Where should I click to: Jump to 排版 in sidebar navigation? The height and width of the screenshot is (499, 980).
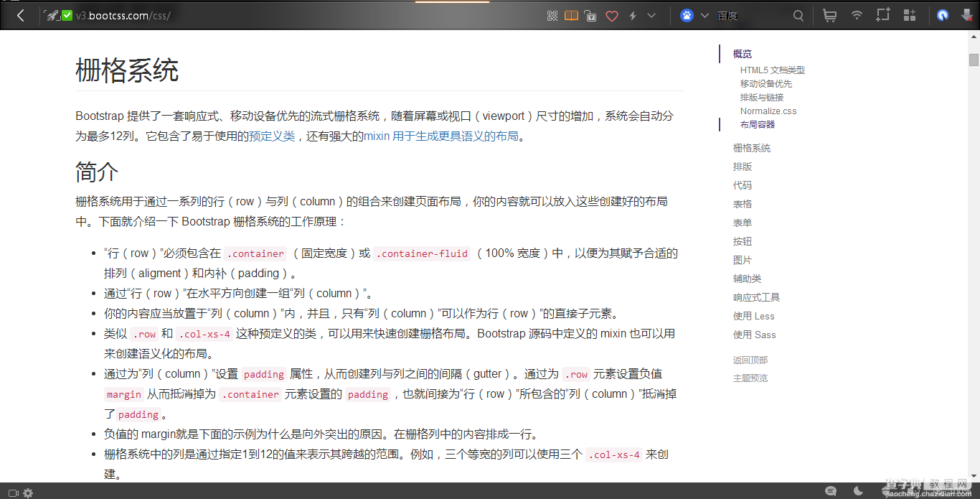click(743, 167)
